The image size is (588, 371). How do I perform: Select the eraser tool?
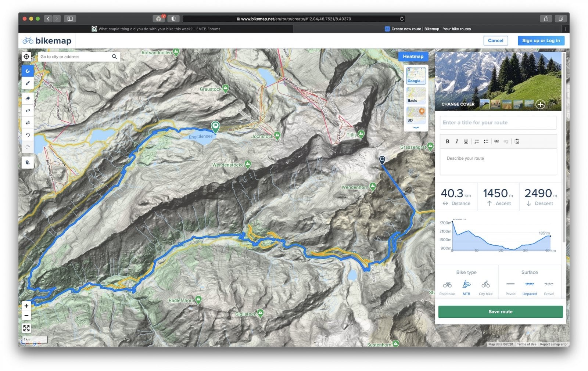[28, 98]
